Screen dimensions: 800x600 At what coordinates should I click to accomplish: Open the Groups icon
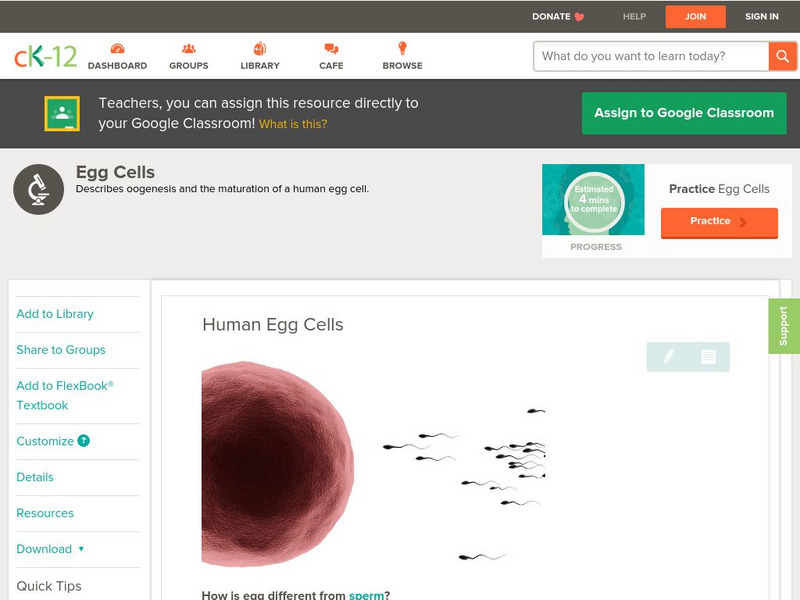(188, 49)
